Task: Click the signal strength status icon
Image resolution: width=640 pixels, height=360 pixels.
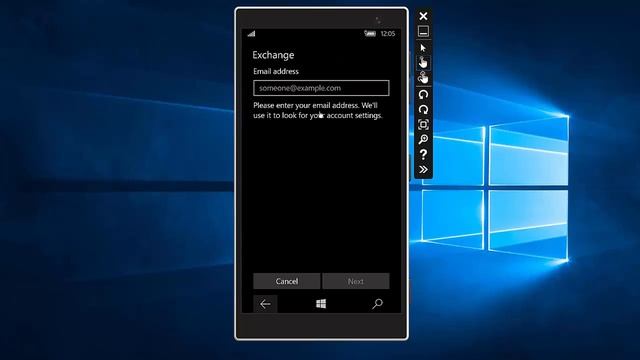Action: click(x=251, y=34)
